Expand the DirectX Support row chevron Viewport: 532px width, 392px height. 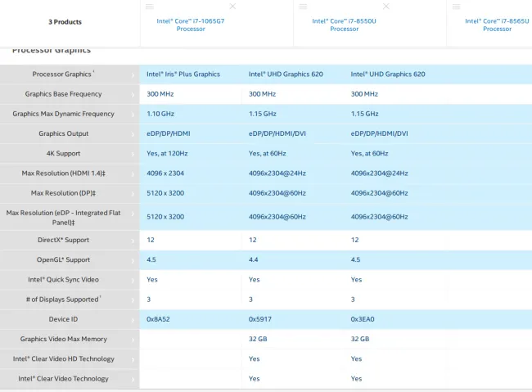pos(133,241)
